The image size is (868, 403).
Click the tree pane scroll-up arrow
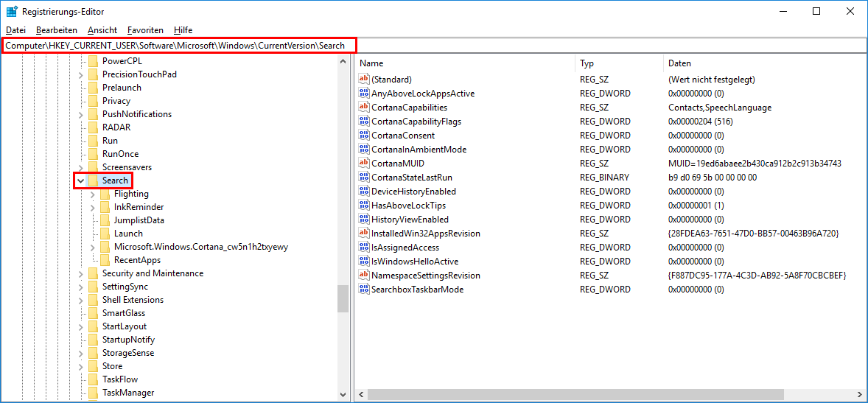coord(343,61)
